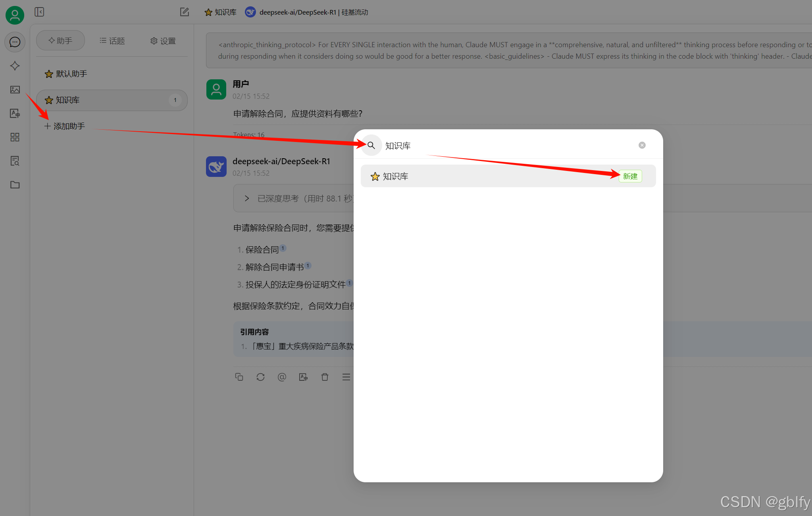Click the new topic edit icon
The image size is (812, 516).
pos(184,12)
